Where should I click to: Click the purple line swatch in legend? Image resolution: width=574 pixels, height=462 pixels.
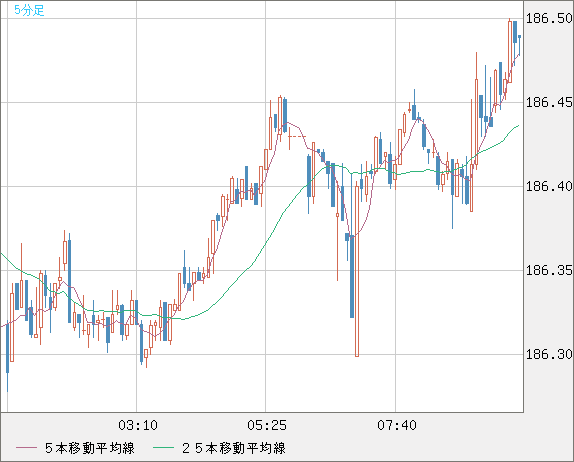26,448
